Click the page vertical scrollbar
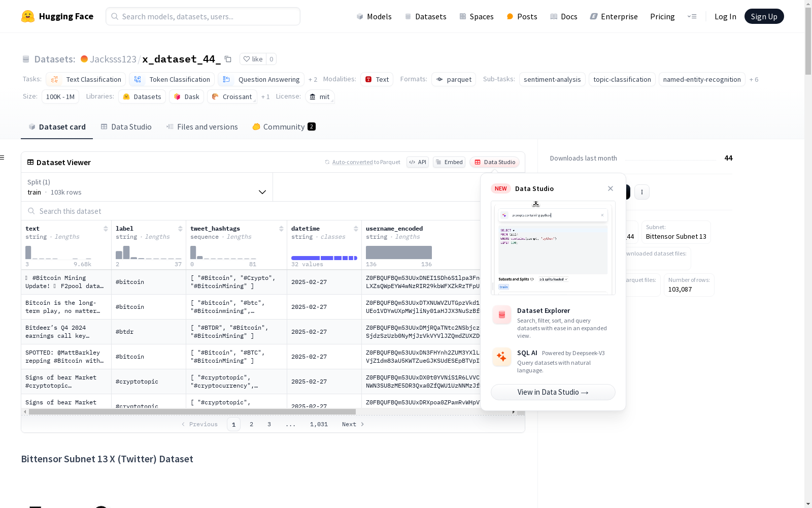The width and height of the screenshot is (812, 508). [x=808, y=41]
